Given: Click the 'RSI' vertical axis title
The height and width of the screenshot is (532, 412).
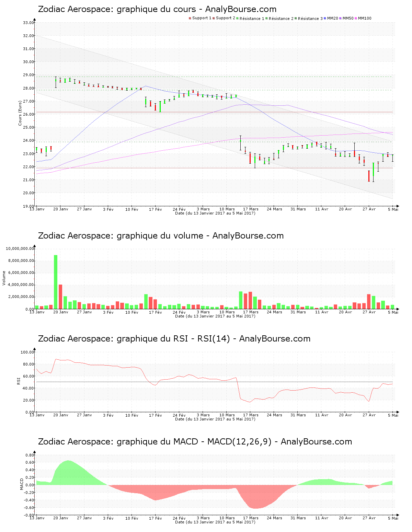Looking at the screenshot, I should (19, 381).
